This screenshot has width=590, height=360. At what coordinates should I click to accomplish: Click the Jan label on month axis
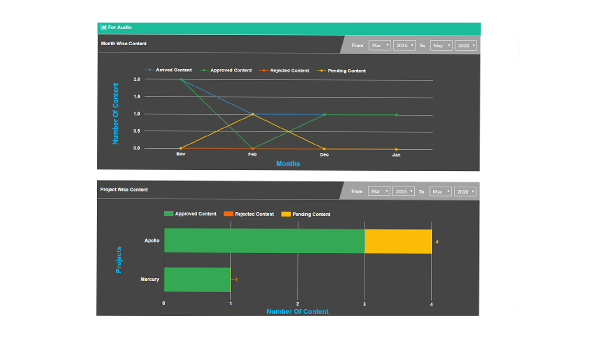396,155
